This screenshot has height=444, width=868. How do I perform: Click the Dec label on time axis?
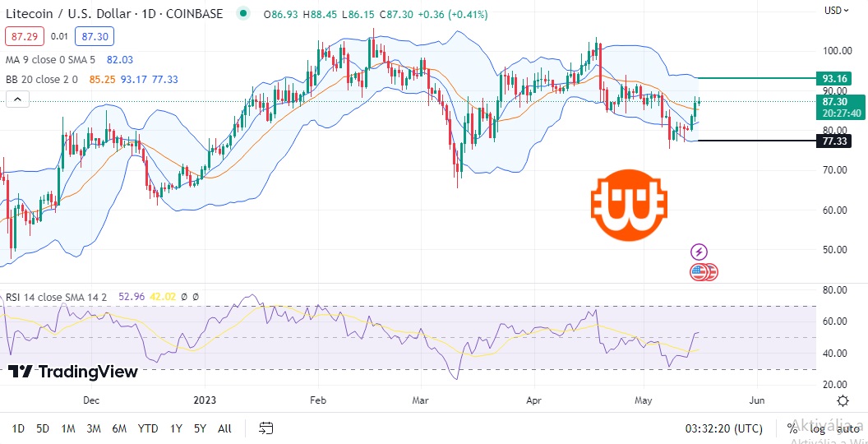90,400
